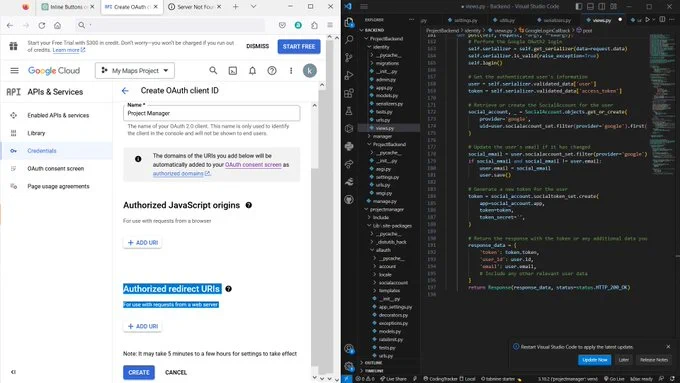680x383 pixels.
Task: Click the CREATE button
Action: point(139,372)
